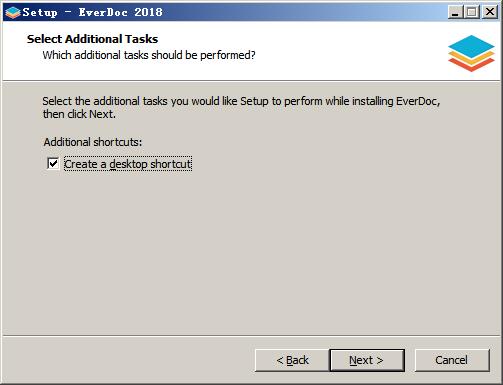Click the "Create a desktop shortcut" label text
This screenshot has height=385, width=503.
pyautogui.click(x=128, y=164)
